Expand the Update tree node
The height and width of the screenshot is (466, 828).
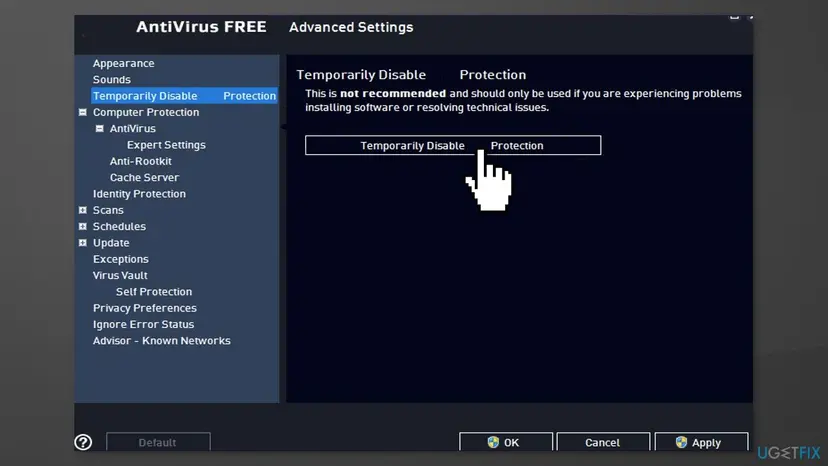tap(82, 243)
